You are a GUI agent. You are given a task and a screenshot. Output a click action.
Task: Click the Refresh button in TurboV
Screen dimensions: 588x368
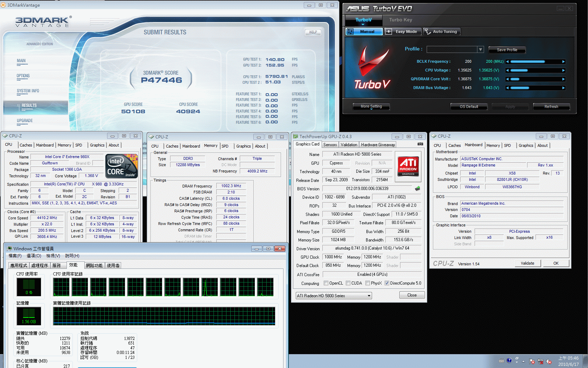(x=551, y=107)
